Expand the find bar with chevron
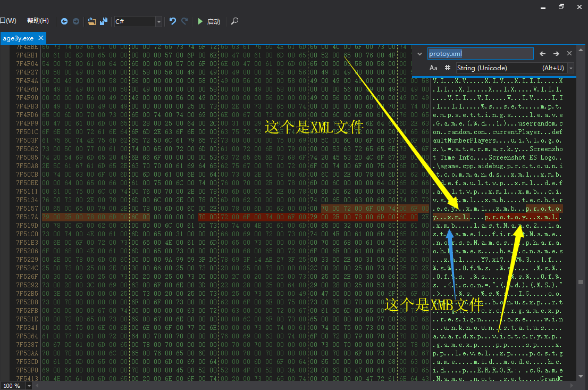Screen dimensions: 588x390 (419, 54)
